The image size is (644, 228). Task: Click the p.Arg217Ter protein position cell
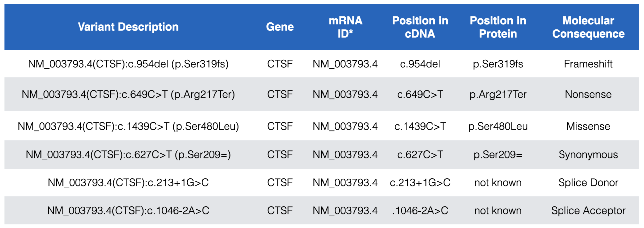pyautogui.click(x=498, y=94)
